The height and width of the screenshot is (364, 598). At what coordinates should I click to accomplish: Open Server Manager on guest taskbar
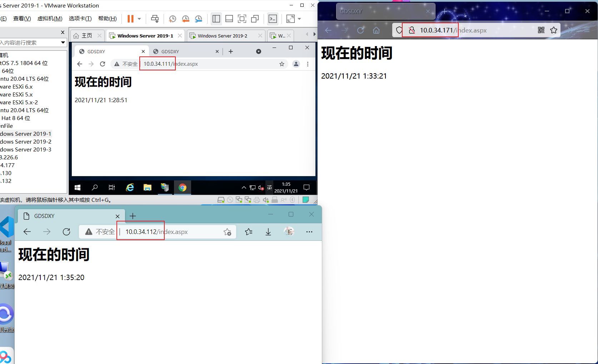165,188
